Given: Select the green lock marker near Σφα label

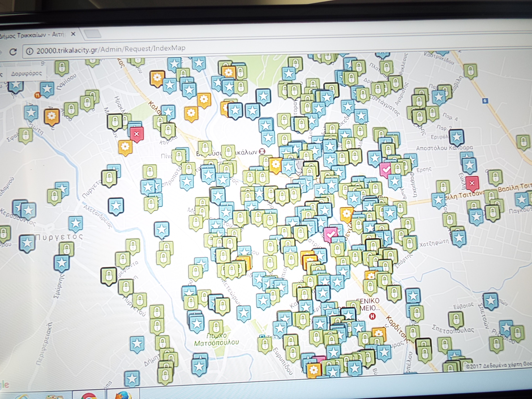Looking at the screenshot, I should pos(25,135).
